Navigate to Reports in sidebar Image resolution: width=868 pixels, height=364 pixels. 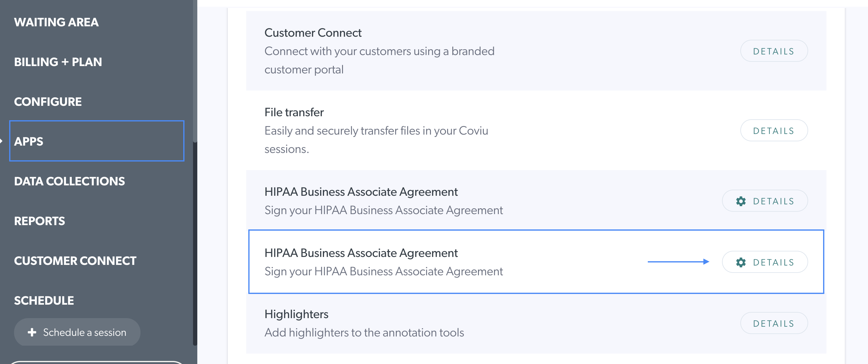point(39,221)
